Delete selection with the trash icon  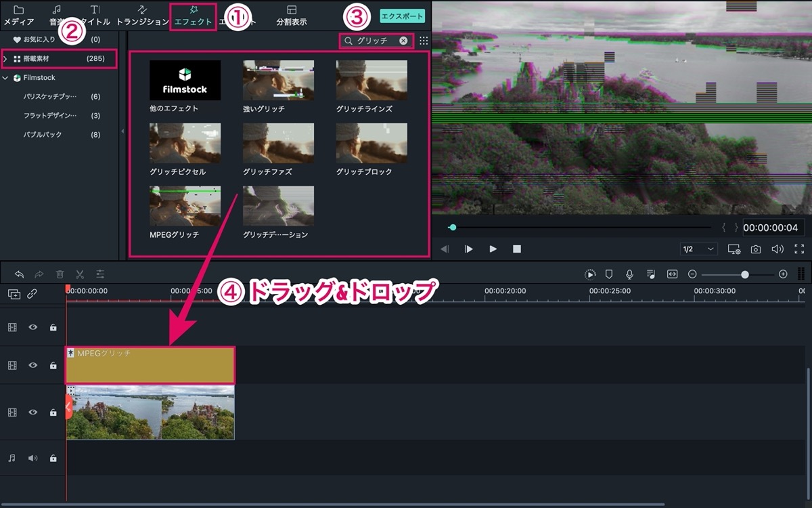coord(60,274)
